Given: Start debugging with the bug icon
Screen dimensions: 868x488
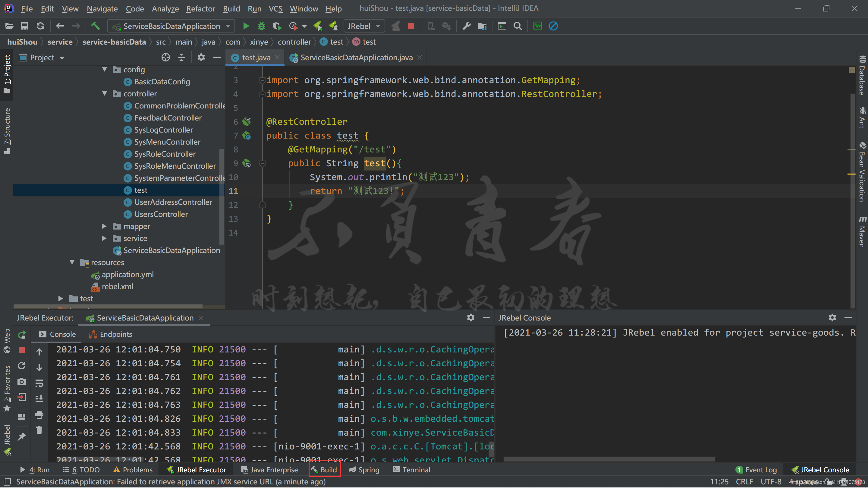Looking at the screenshot, I should (x=262, y=26).
